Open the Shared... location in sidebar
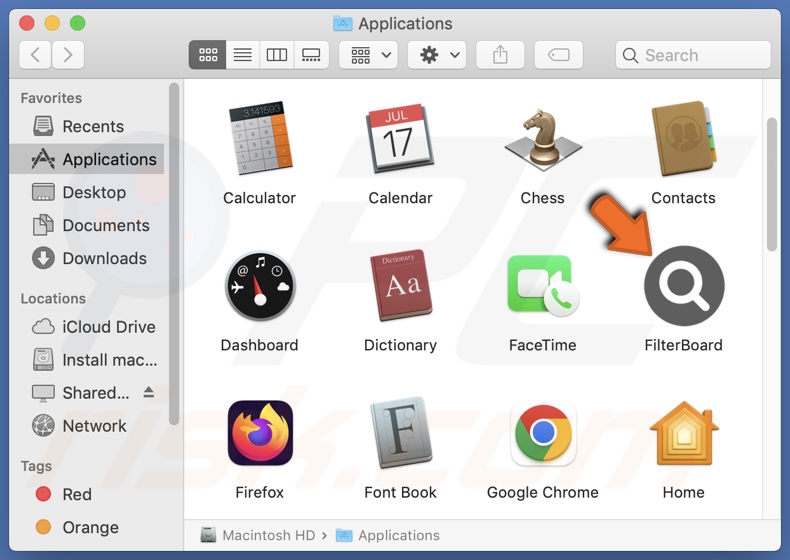790x560 pixels. pyautogui.click(x=81, y=393)
